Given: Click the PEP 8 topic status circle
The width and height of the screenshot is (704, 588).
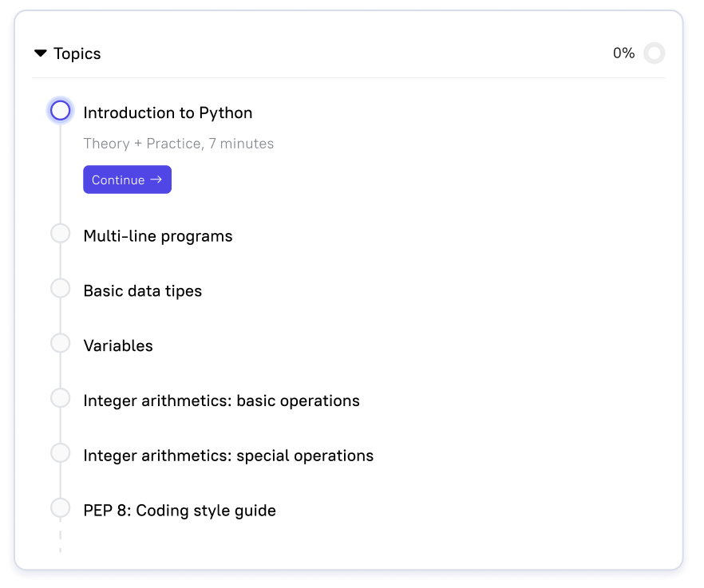Looking at the screenshot, I should click(x=61, y=507).
